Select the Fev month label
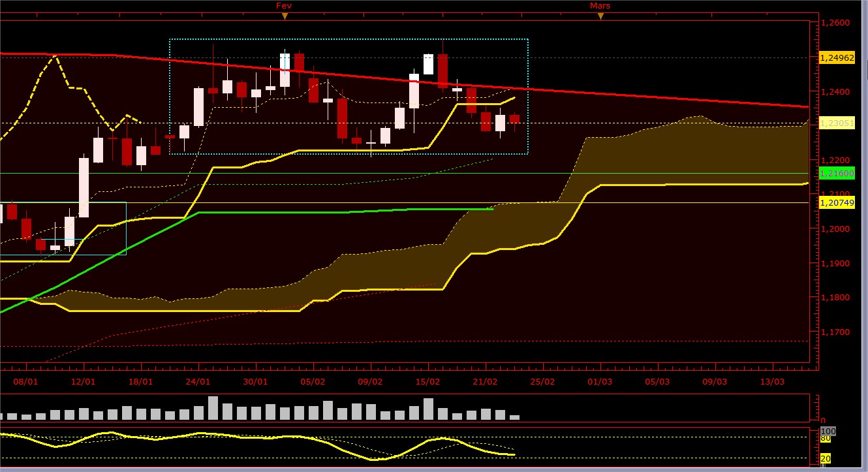Image resolution: width=868 pixels, height=472 pixels. (283, 5)
